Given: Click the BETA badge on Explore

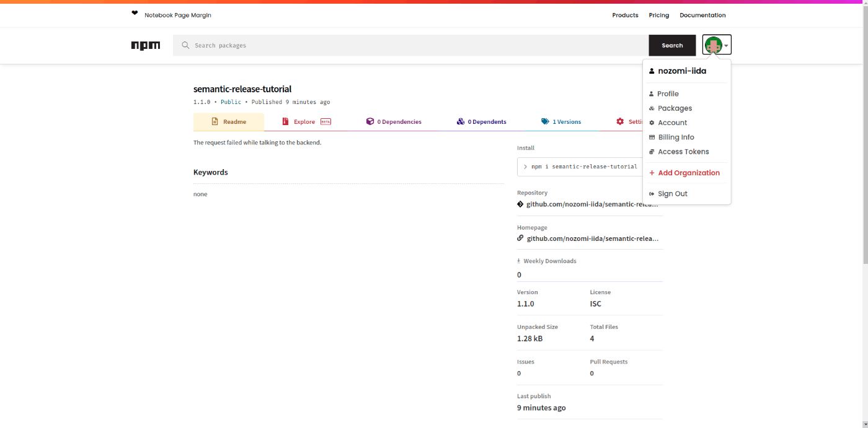Looking at the screenshot, I should [x=325, y=122].
